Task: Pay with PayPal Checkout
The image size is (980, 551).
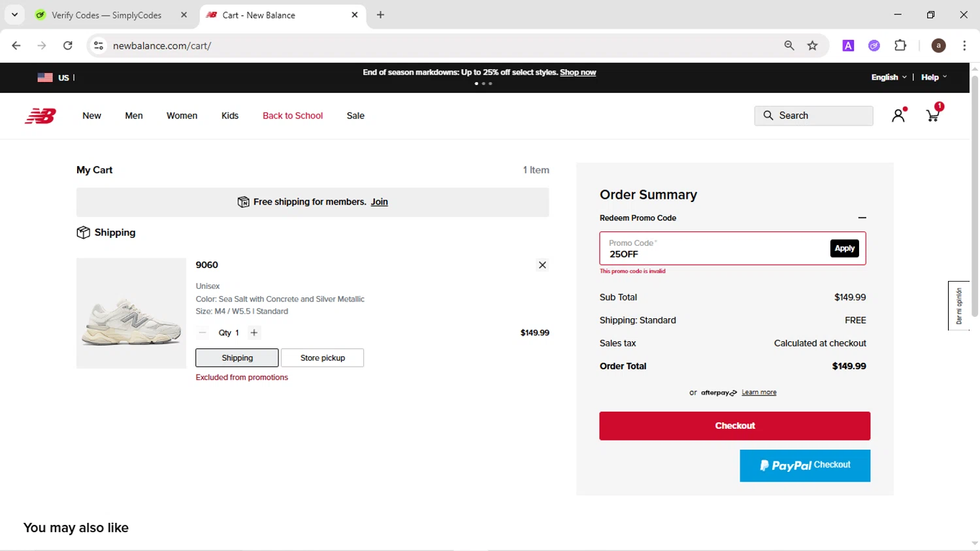Action: click(x=805, y=465)
